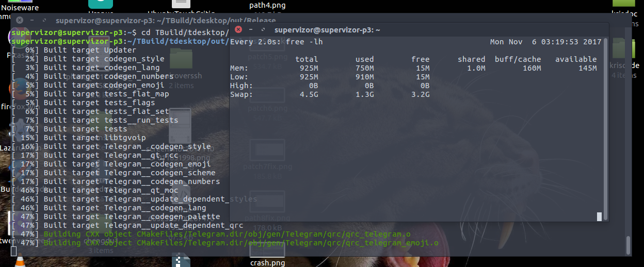Click the Swap total value 4.5G

tap(309, 94)
